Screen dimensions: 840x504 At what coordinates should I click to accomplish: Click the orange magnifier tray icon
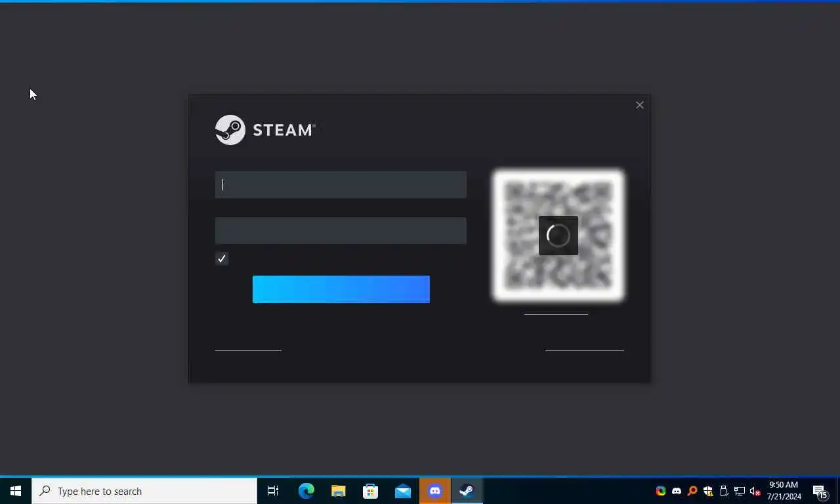pyautogui.click(x=692, y=491)
